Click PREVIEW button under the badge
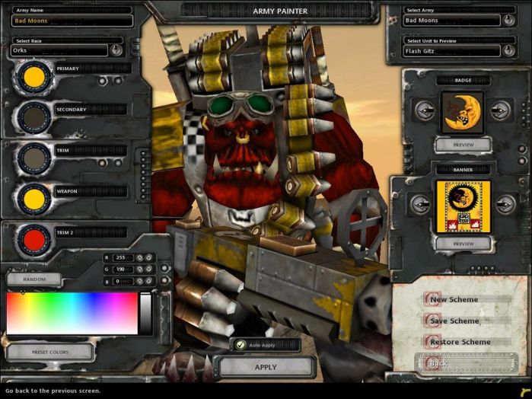Image resolution: width=532 pixels, height=399 pixels. [x=464, y=145]
